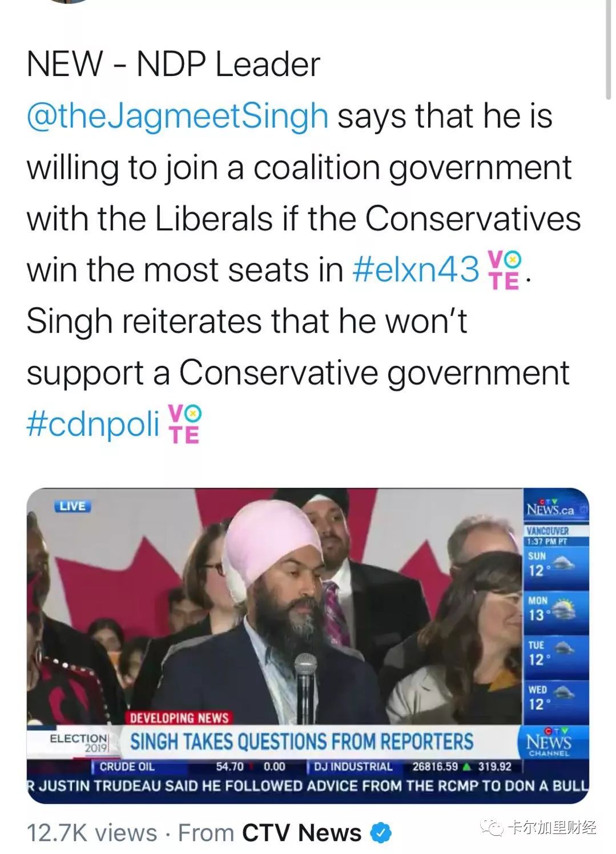Click the Developing News red label
Viewport: 616px width, 854px height.
point(179,718)
